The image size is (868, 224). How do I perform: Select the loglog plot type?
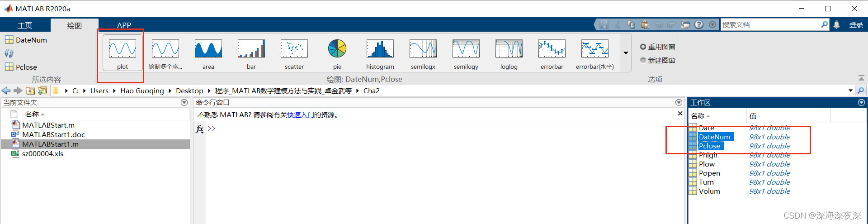[509, 53]
